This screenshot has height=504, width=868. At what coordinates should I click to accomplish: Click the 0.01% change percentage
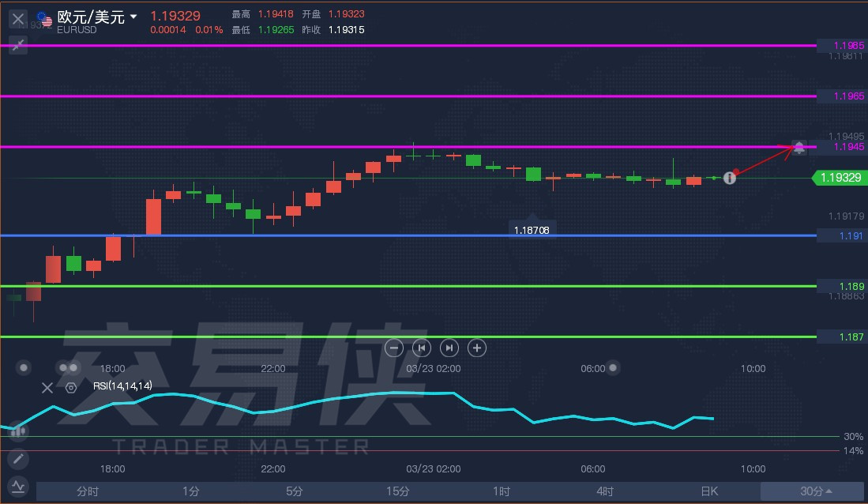209,30
